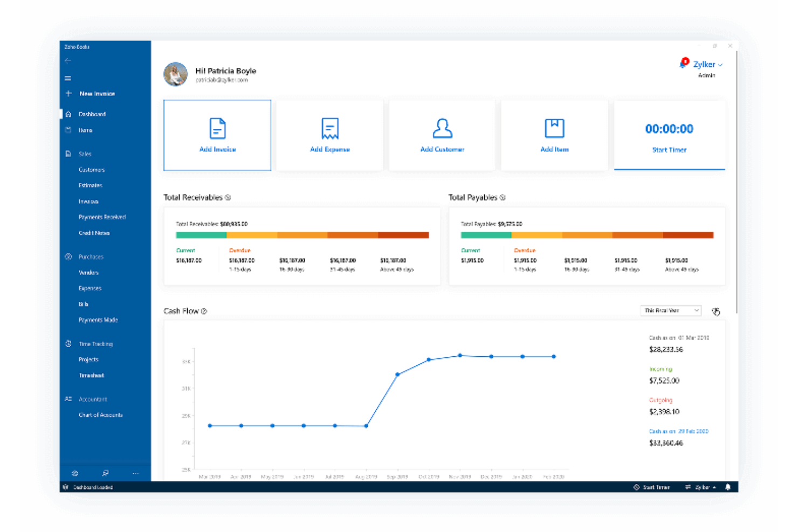The height and width of the screenshot is (532, 798).
Task: Click the Total Receivables info icon
Action: tap(229, 197)
